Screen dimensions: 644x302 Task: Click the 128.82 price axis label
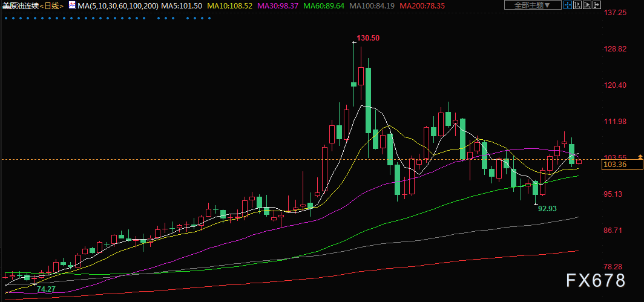point(615,49)
